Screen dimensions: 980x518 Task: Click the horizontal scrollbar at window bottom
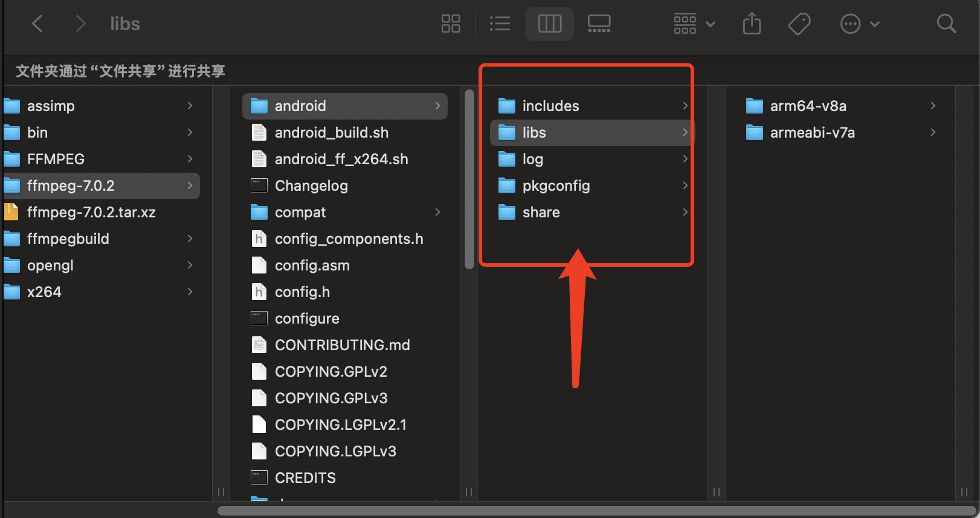[x=597, y=511]
